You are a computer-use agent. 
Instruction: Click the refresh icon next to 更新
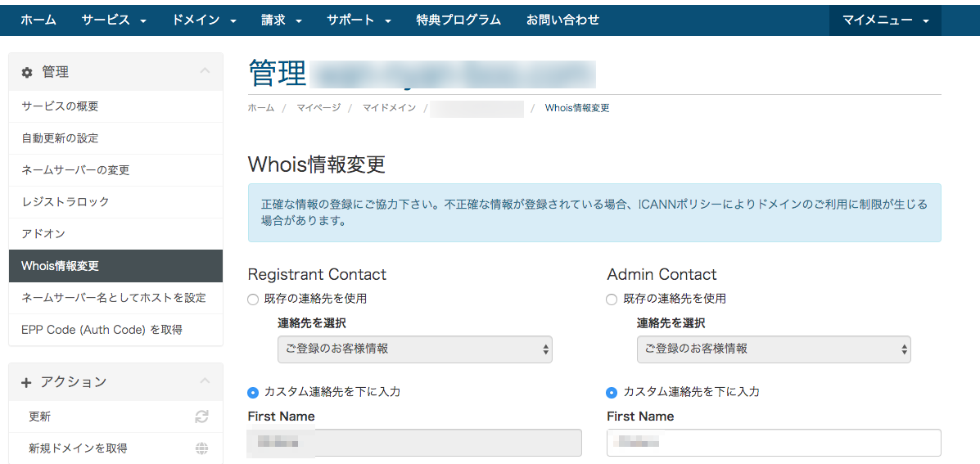201,417
